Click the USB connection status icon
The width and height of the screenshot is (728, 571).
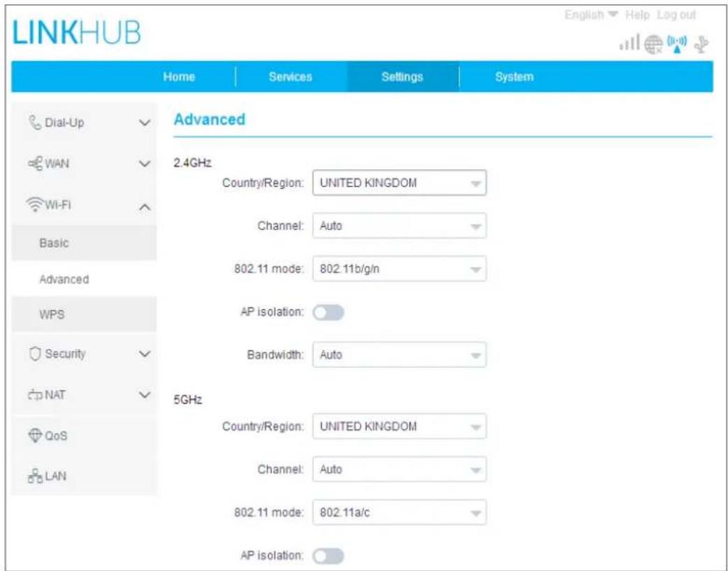(701, 45)
